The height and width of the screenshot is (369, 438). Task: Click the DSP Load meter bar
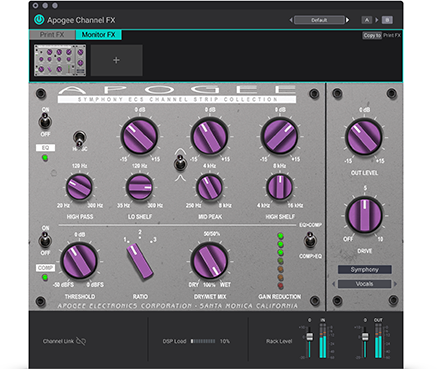203,341
